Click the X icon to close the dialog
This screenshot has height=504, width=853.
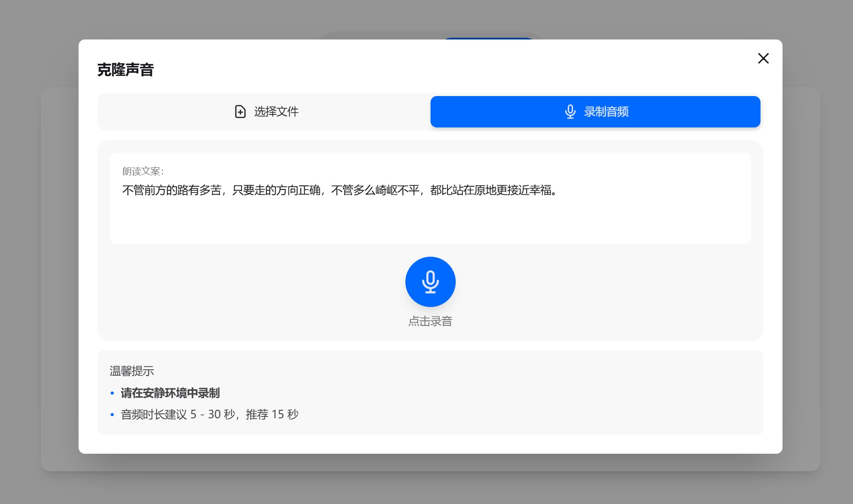coord(763,58)
